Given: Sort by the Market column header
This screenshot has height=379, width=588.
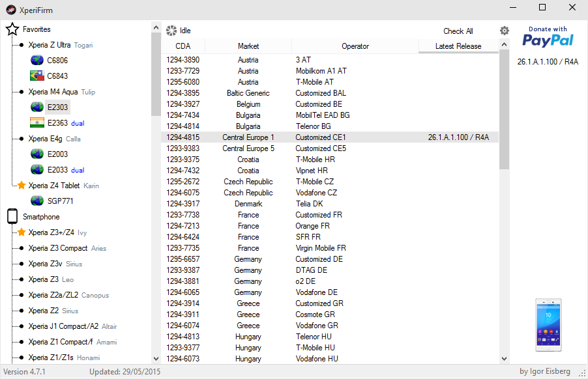Looking at the screenshot, I should [248, 46].
